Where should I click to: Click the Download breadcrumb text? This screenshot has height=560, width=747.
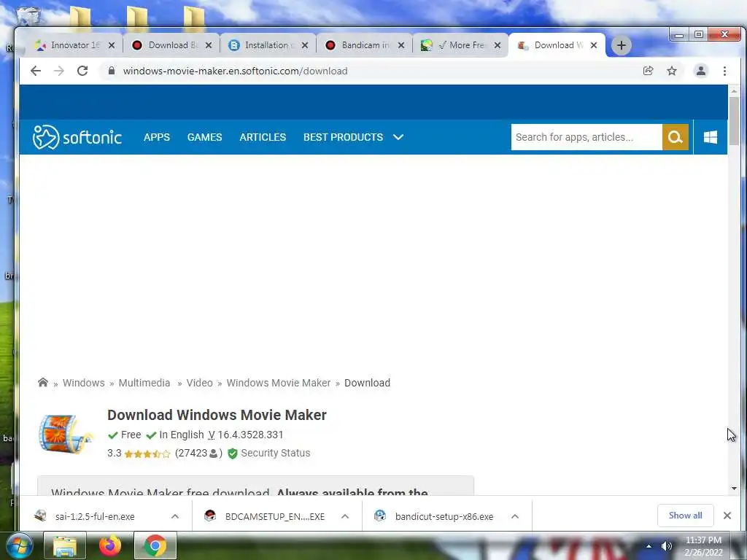(x=367, y=383)
